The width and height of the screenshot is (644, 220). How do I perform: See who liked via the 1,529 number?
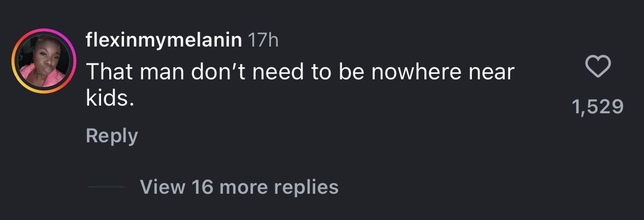(x=598, y=107)
